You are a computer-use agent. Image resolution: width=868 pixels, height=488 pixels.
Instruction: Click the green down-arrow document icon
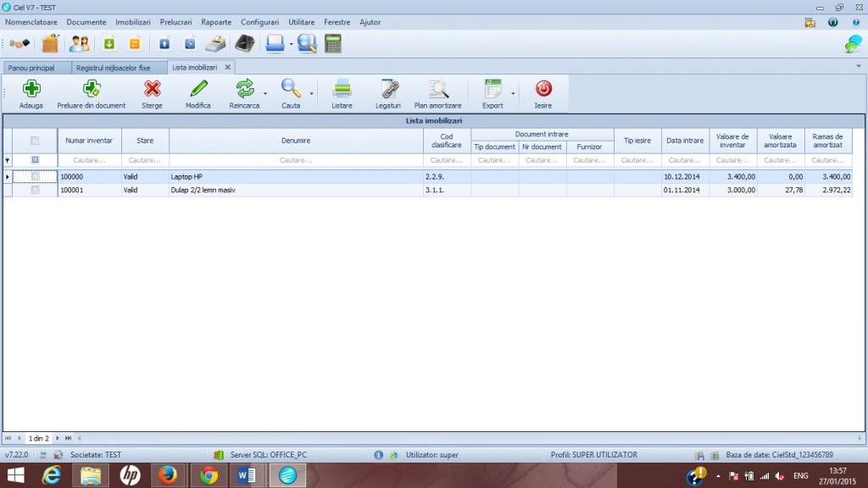tap(109, 44)
